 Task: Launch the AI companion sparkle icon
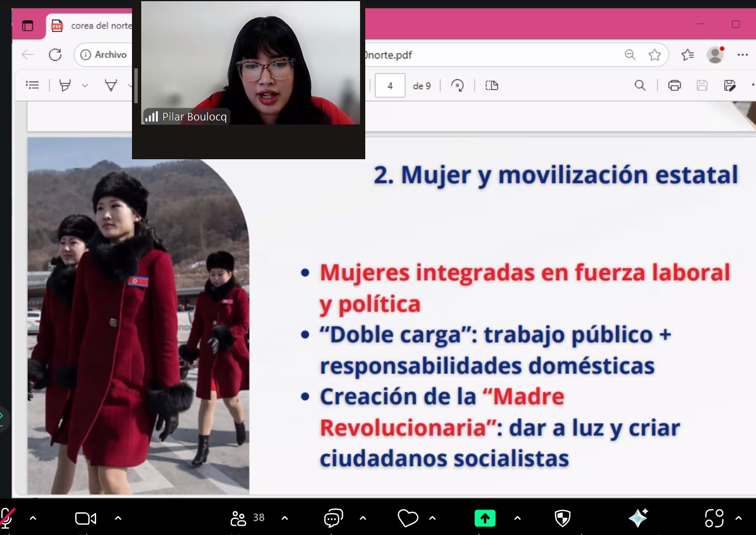click(x=638, y=518)
